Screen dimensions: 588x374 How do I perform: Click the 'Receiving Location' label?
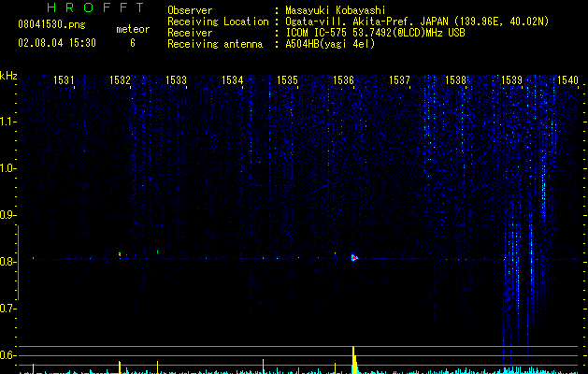tap(218, 22)
